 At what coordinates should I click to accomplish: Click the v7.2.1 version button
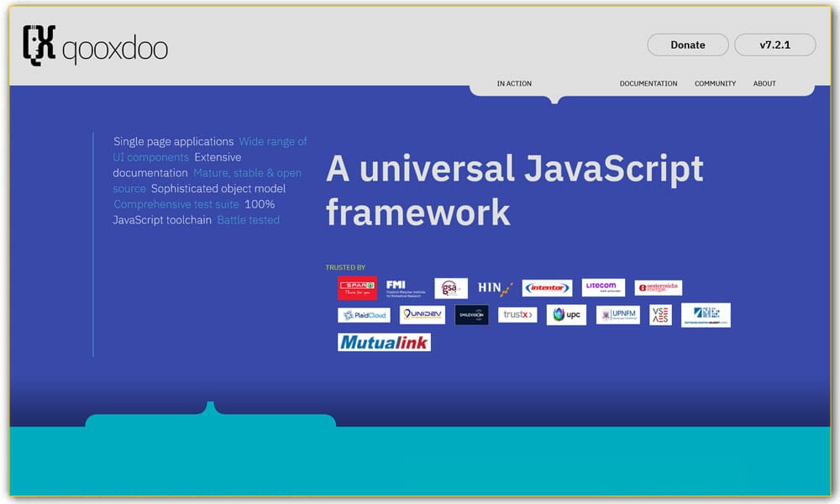point(774,45)
